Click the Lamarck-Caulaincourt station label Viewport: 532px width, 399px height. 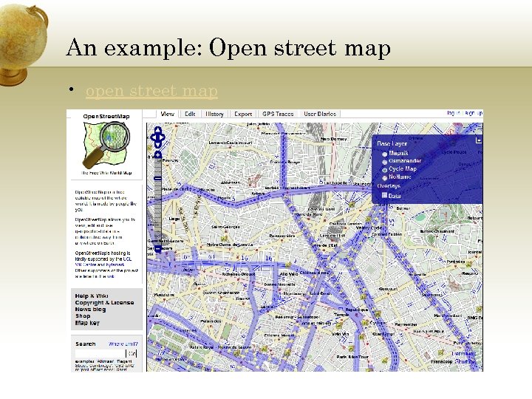point(231,143)
